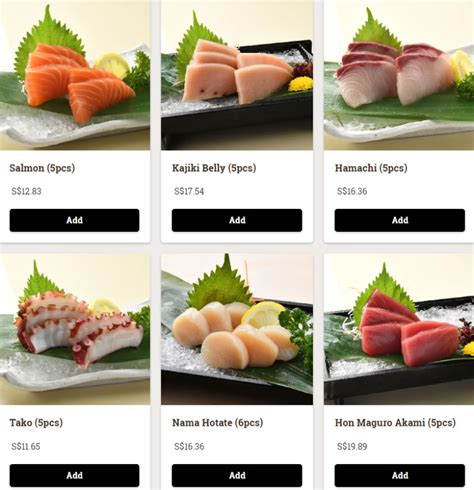474x490 pixels.
Task: Add Kajiki Belly (5pcs) to the order
Action: coord(237,220)
